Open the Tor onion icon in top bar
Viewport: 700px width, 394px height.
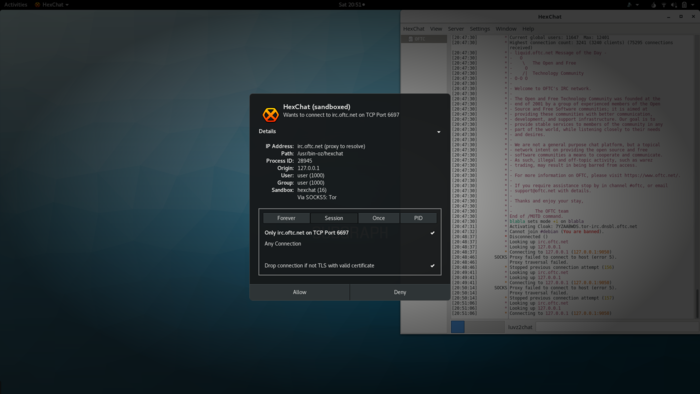point(654,5)
